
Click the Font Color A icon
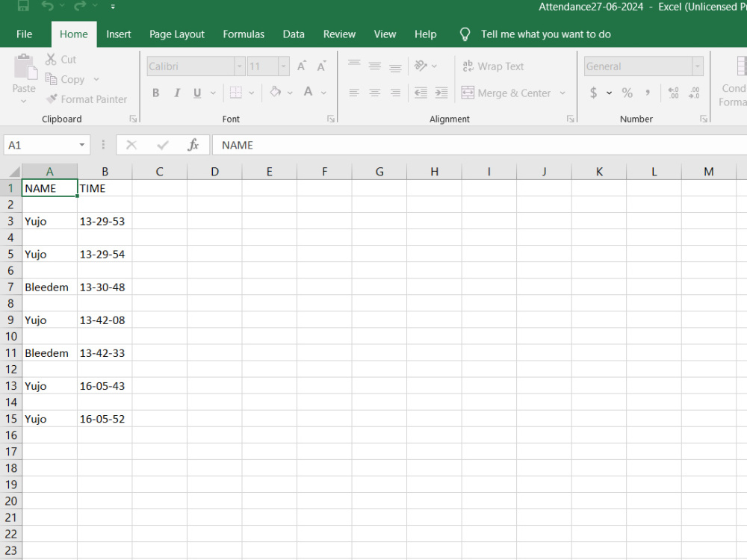[309, 91]
